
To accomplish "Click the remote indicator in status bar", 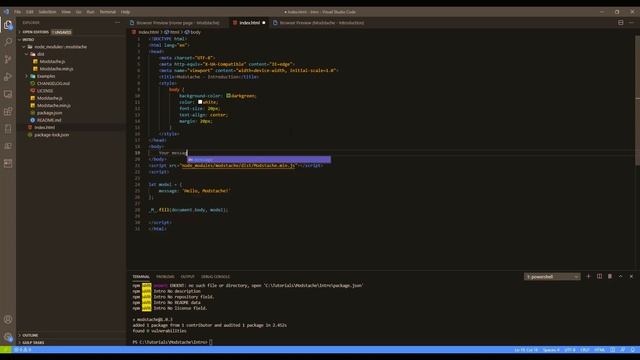I will pos(6,350).
